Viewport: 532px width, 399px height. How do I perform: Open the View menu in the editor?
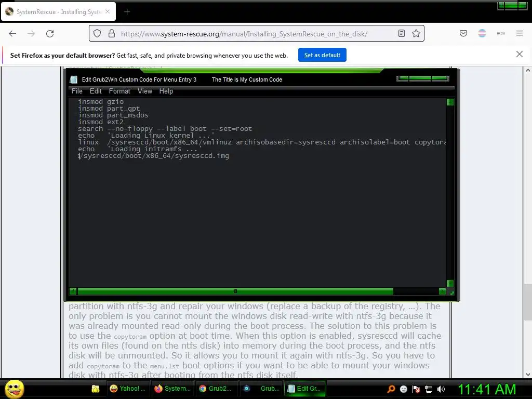click(145, 91)
